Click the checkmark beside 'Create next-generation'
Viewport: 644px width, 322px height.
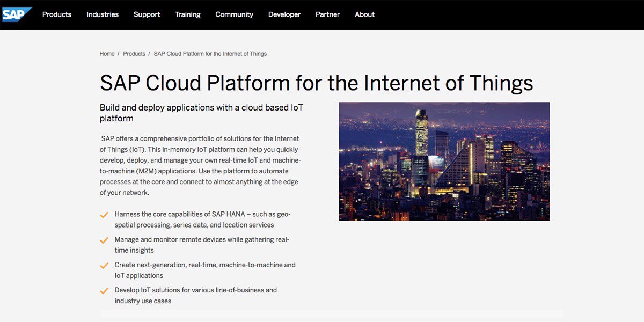104,265
